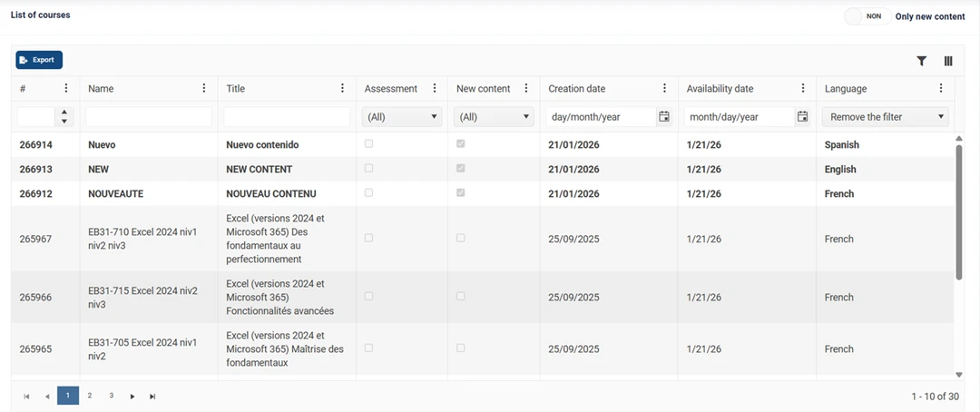This screenshot has width=980, height=412.
Task: Switch to page 3 in the pager
Action: [x=112, y=396]
